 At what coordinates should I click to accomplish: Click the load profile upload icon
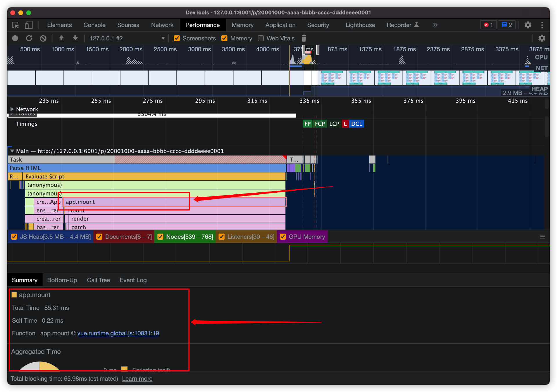[x=61, y=38]
